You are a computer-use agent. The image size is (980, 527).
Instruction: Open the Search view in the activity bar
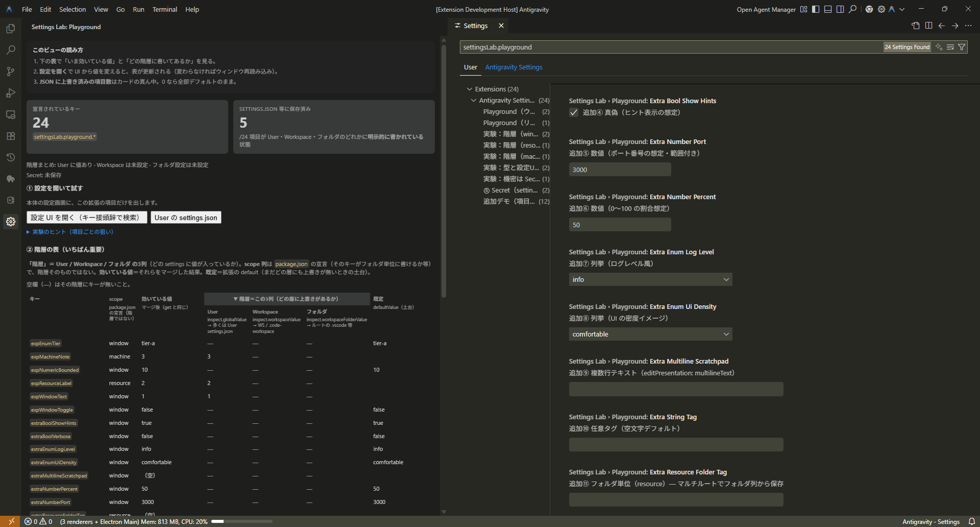pos(10,50)
